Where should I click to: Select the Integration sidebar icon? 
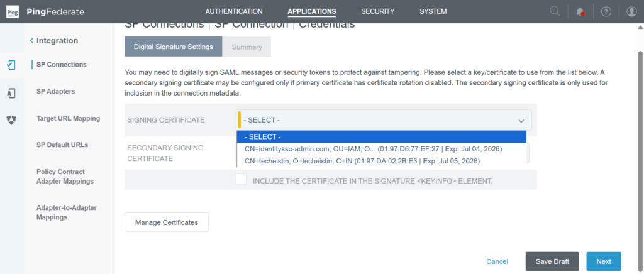point(11,65)
